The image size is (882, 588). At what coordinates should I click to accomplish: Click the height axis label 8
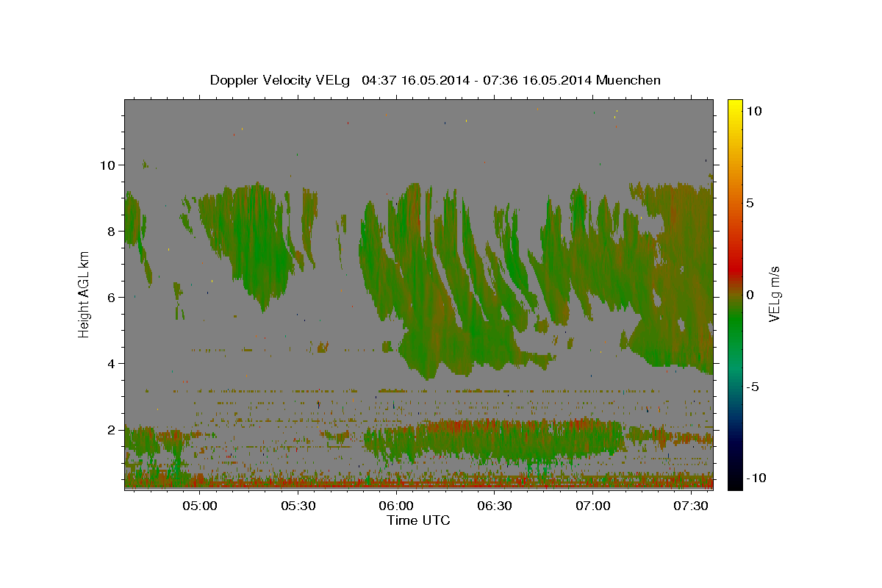click(x=111, y=231)
